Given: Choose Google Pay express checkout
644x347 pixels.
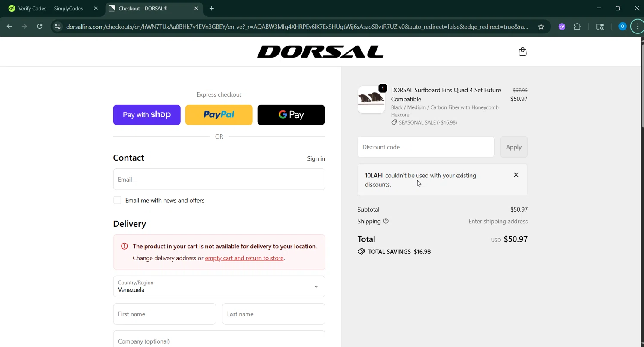Looking at the screenshot, I should tap(291, 115).
